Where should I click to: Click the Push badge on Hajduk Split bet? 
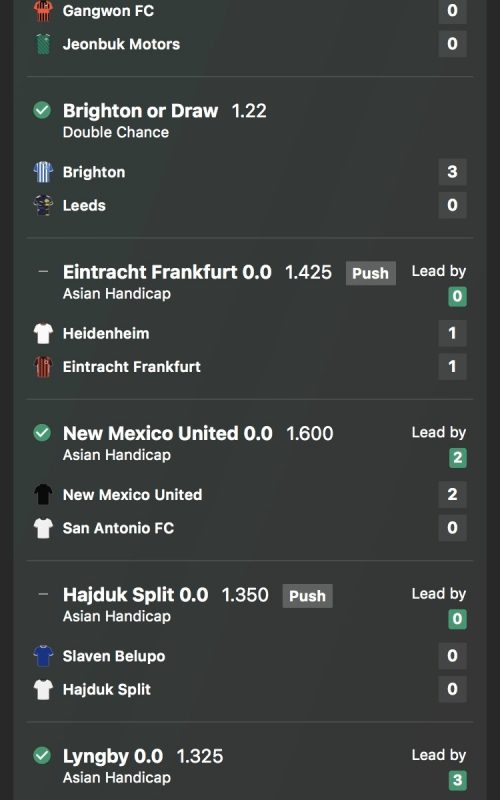[307, 595]
